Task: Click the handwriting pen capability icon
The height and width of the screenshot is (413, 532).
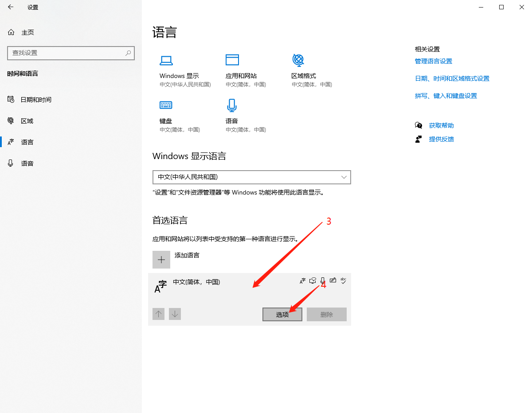Action: click(333, 280)
